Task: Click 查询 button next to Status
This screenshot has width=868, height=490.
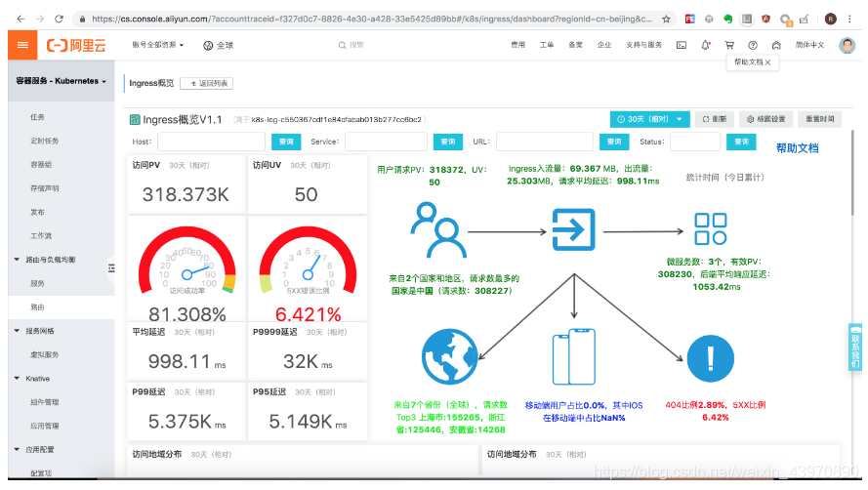Action: pyautogui.click(x=742, y=142)
